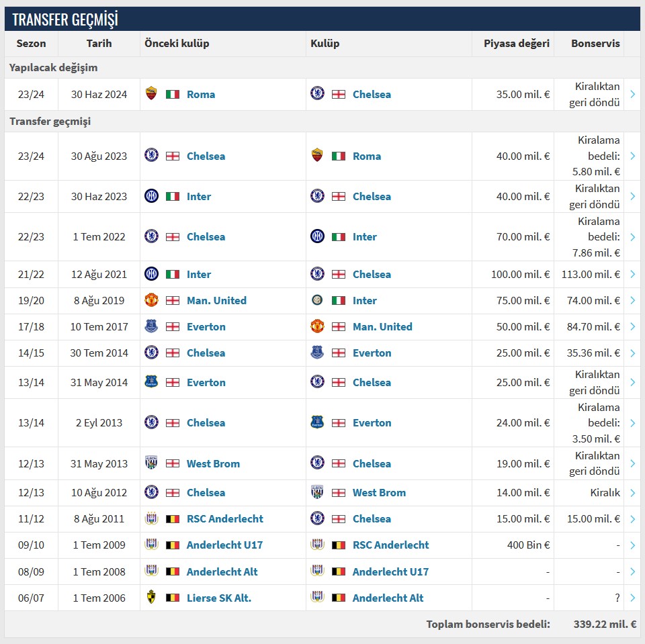This screenshot has height=644, width=645.
Task: Expand the 10 Tem 2017 transfer row arrow
Action: 632,326
